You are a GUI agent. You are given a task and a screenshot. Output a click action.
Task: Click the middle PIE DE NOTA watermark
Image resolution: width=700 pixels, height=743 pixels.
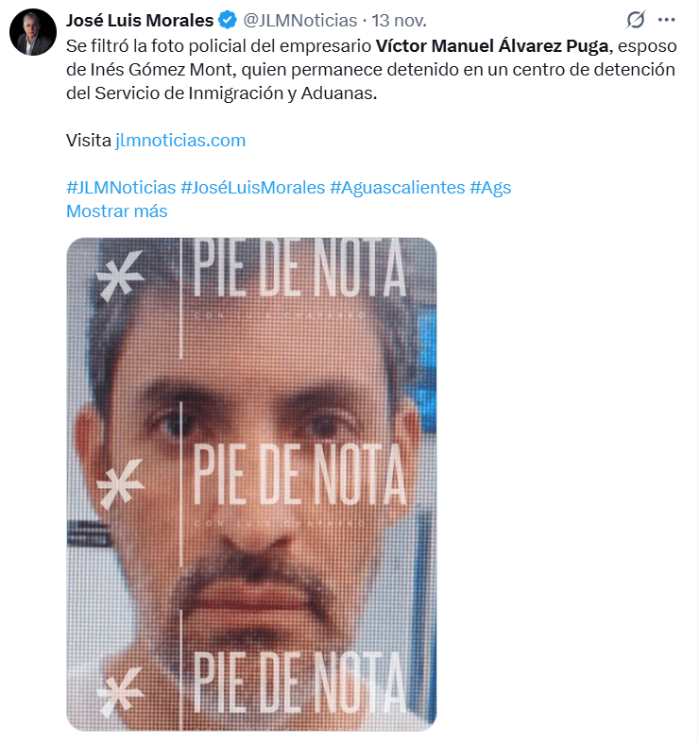tap(300, 476)
